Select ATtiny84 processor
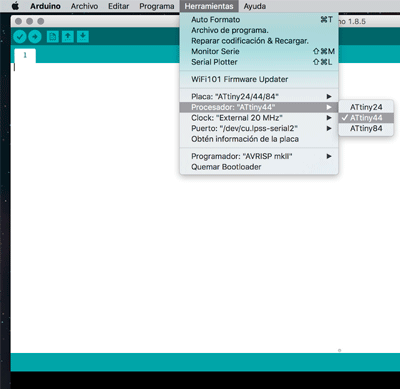This screenshot has width=400, height=389. point(366,129)
